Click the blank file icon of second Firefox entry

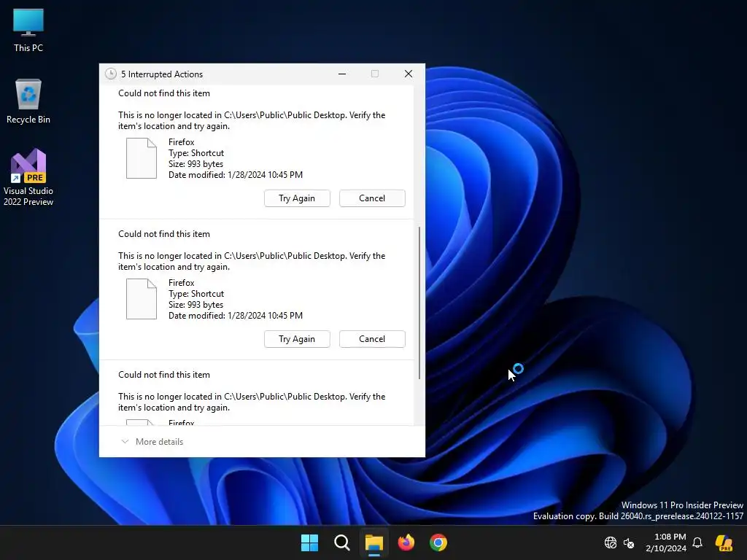(141, 299)
